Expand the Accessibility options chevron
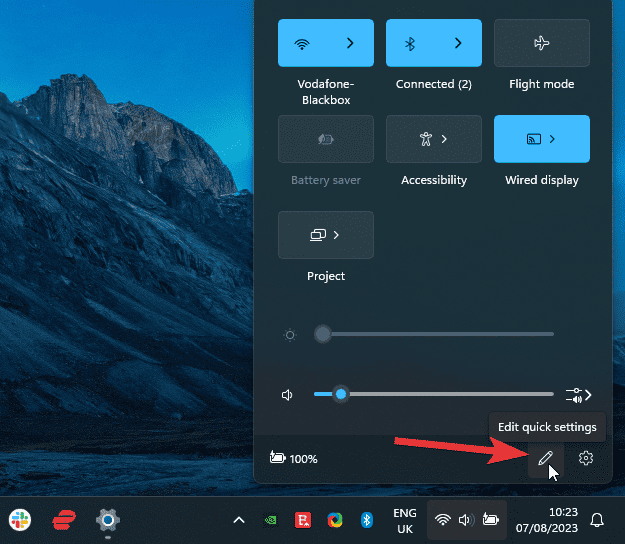625x544 pixels. 444,139
